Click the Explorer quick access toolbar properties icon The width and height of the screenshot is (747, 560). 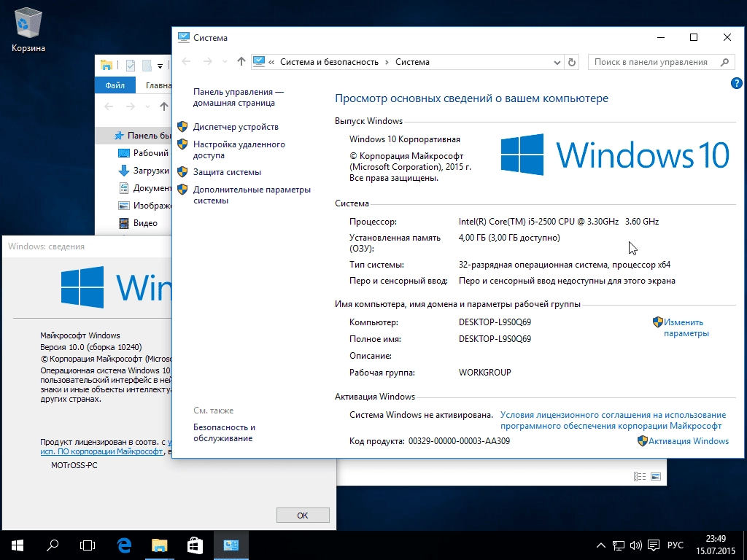[130, 65]
